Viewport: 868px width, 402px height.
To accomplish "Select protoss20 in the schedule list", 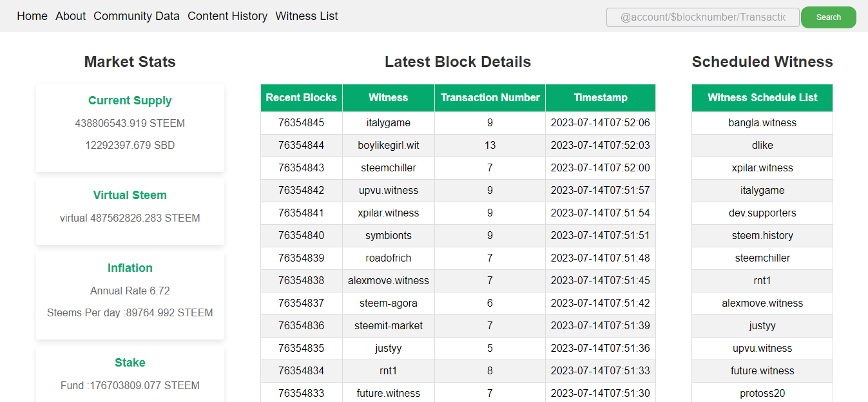I will click(x=762, y=394).
